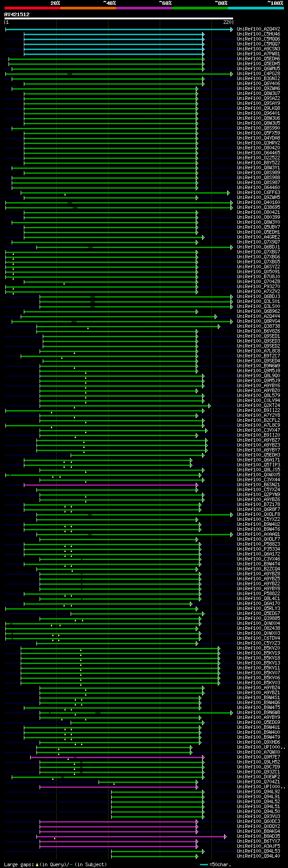Click the purple ~60% identity legend segment
This screenshot has height=868, width=288.
pos(144,8)
